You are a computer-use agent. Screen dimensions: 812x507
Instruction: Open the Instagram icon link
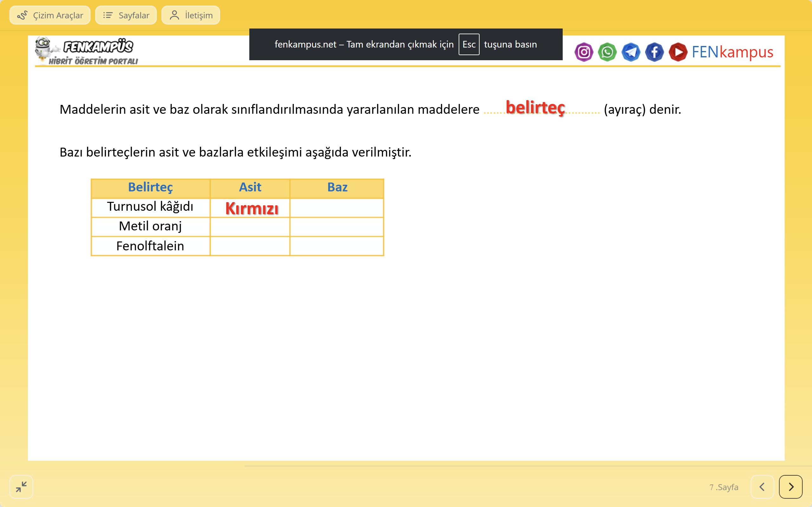[584, 52]
